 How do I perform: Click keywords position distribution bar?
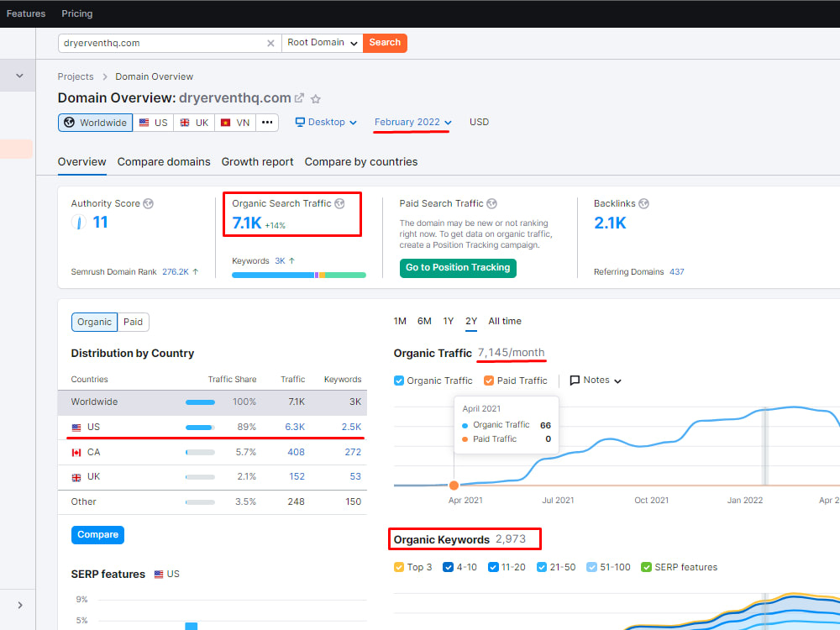pyautogui.click(x=299, y=276)
